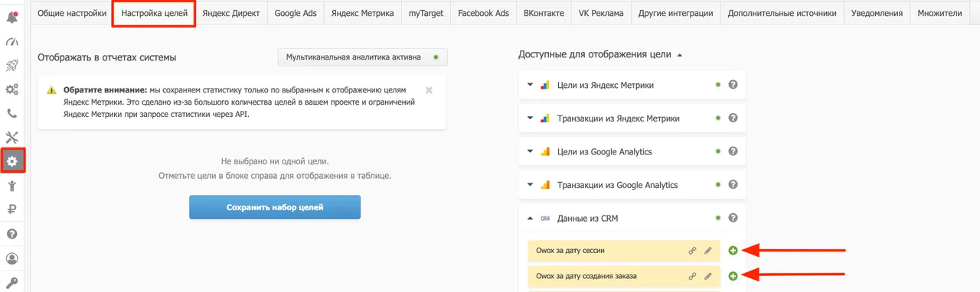Expand Цели из Google Analytics section
This screenshot has width=980, height=292.
[529, 151]
